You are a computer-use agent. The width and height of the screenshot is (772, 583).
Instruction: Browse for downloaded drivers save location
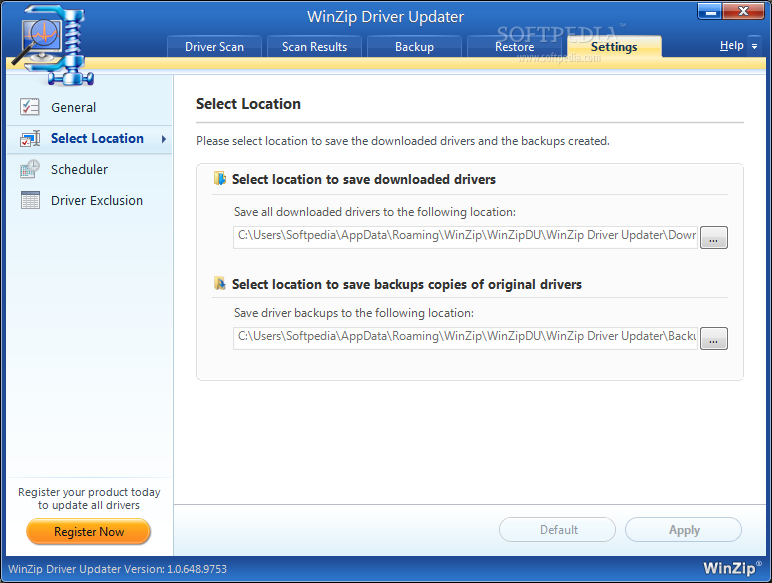(713, 238)
